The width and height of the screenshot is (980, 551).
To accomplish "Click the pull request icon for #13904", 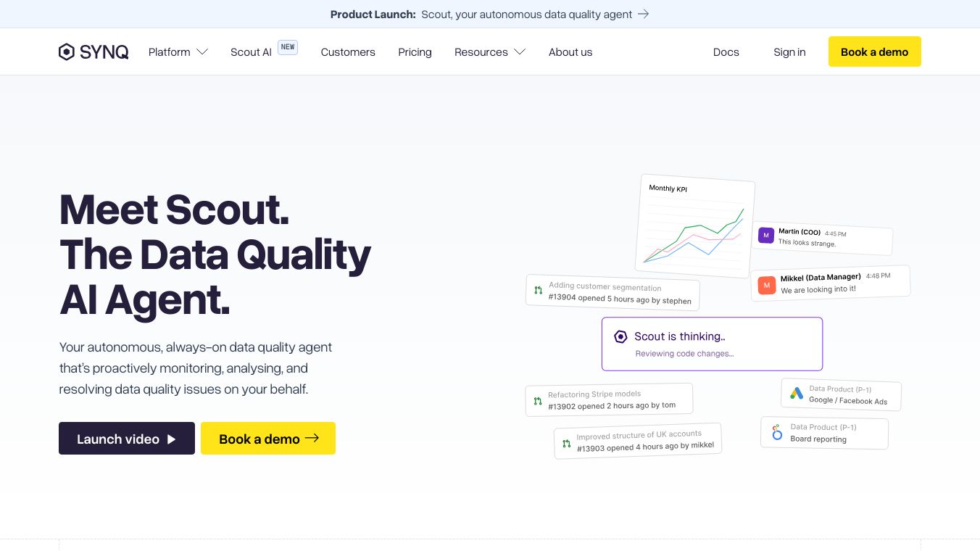I will click(x=538, y=290).
